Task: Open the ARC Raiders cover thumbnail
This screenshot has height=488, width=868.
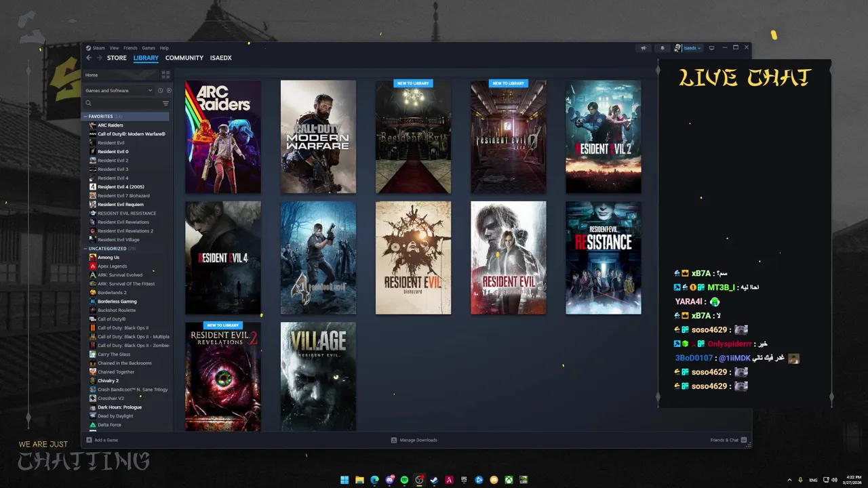Action: click(x=223, y=137)
